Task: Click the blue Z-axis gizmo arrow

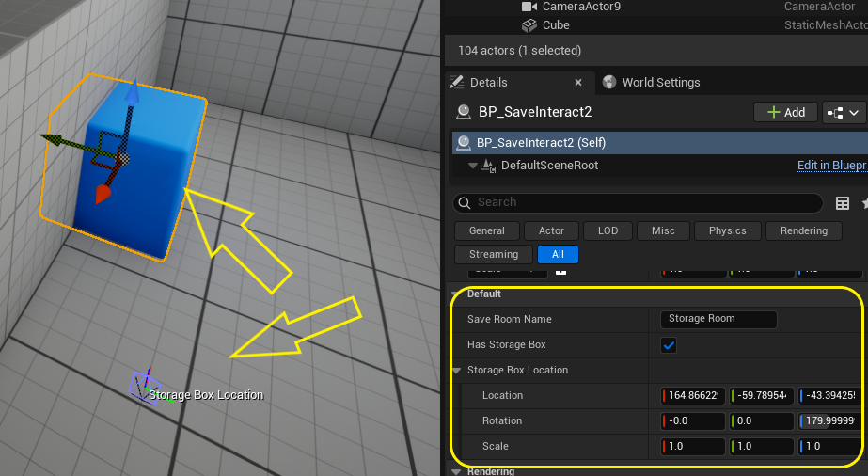Action: coord(132,93)
